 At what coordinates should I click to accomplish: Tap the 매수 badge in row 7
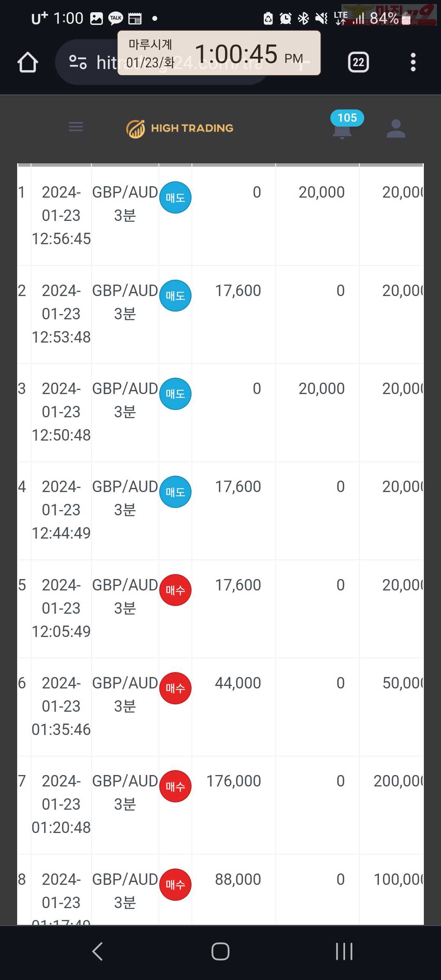click(175, 786)
